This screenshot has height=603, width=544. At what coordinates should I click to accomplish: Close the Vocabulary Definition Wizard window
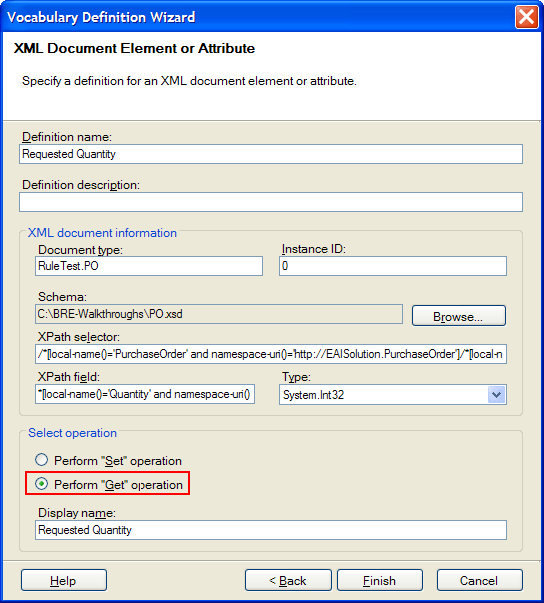point(526,17)
